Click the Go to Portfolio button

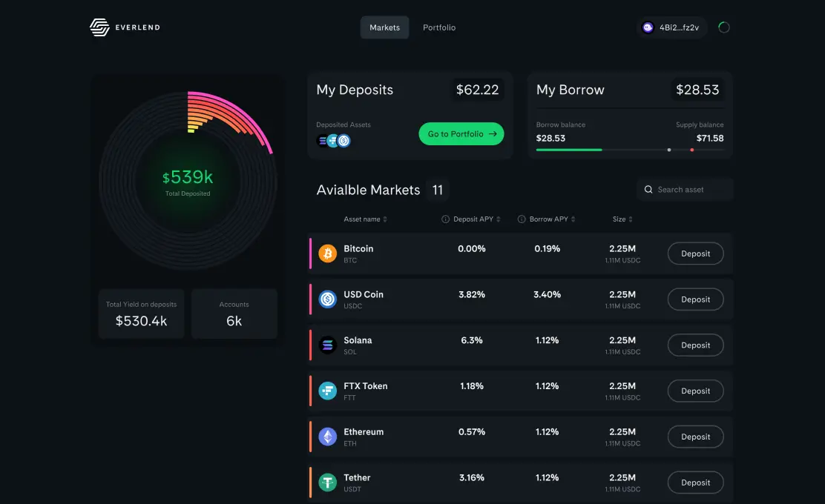[461, 134]
